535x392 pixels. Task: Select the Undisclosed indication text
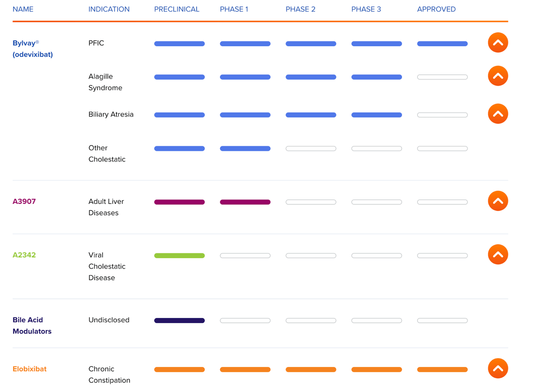[x=109, y=320]
